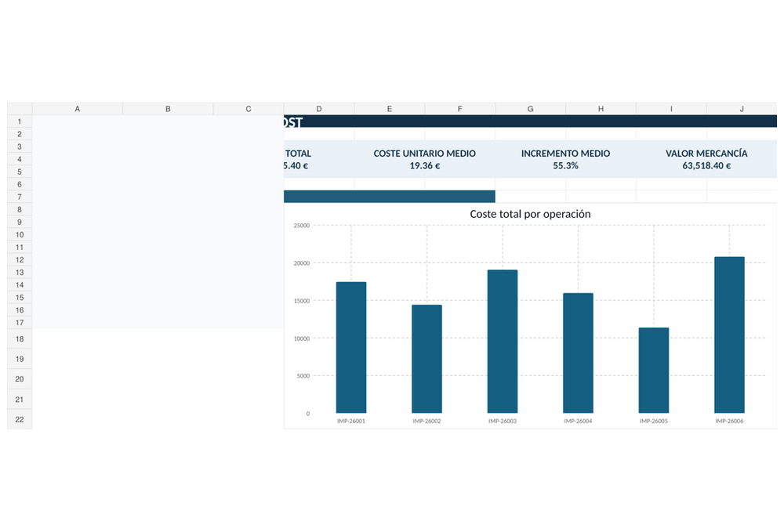This screenshot has height=532, width=784.
Task: Select row 2 header
Action: (20, 134)
